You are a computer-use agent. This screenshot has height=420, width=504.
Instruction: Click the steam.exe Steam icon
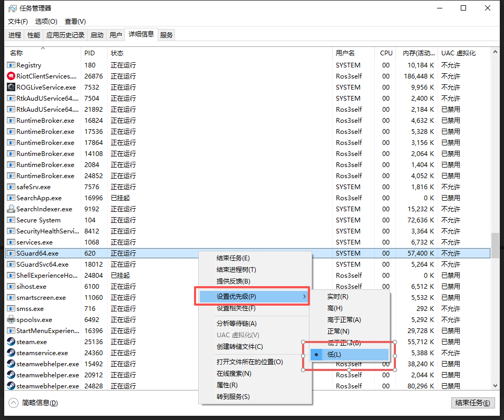pos(11,342)
